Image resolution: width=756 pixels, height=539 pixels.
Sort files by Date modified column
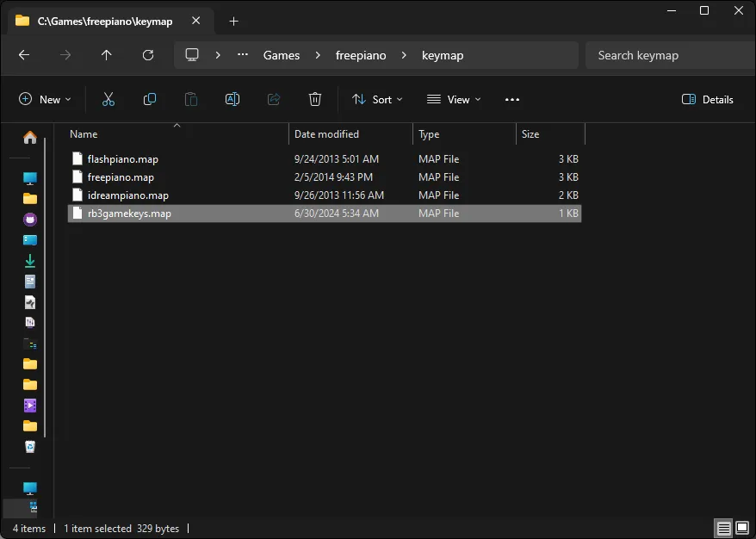click(327, 134)
